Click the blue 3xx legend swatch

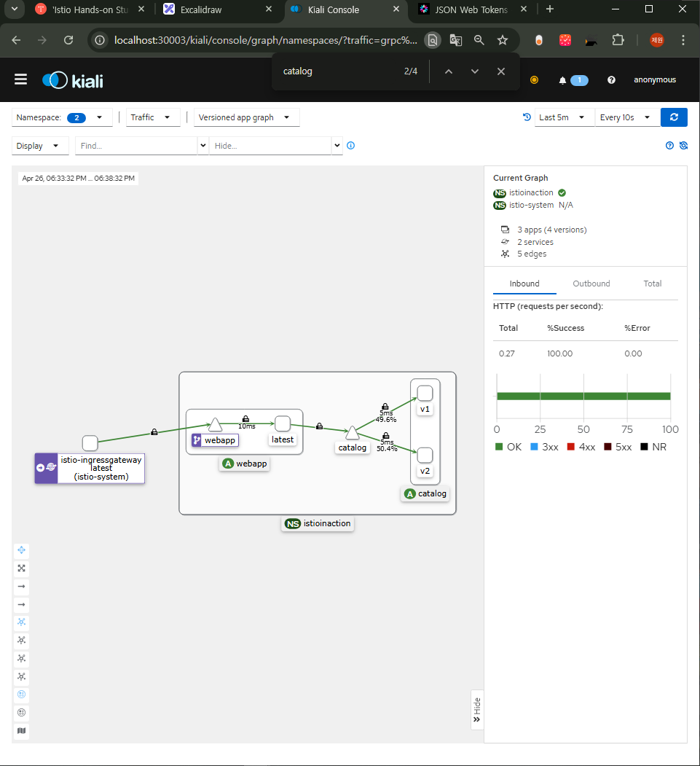(x=534, y=447)
